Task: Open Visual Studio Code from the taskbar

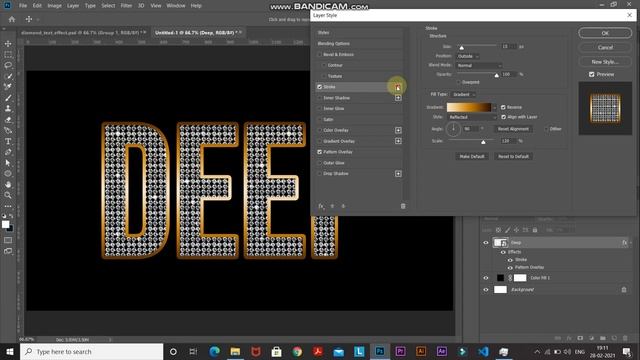Action: [483, 351]
